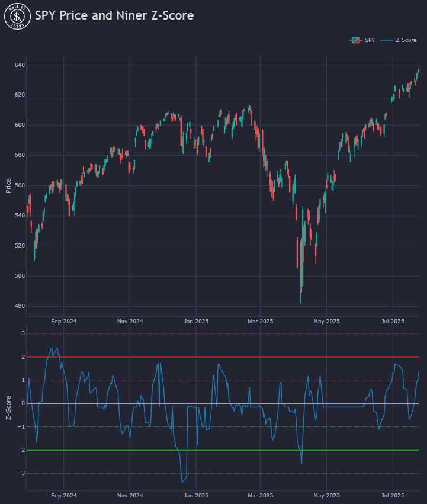Click the 520 price axis label
This screenshot has width=427, height=504.
tap(20, 246)
